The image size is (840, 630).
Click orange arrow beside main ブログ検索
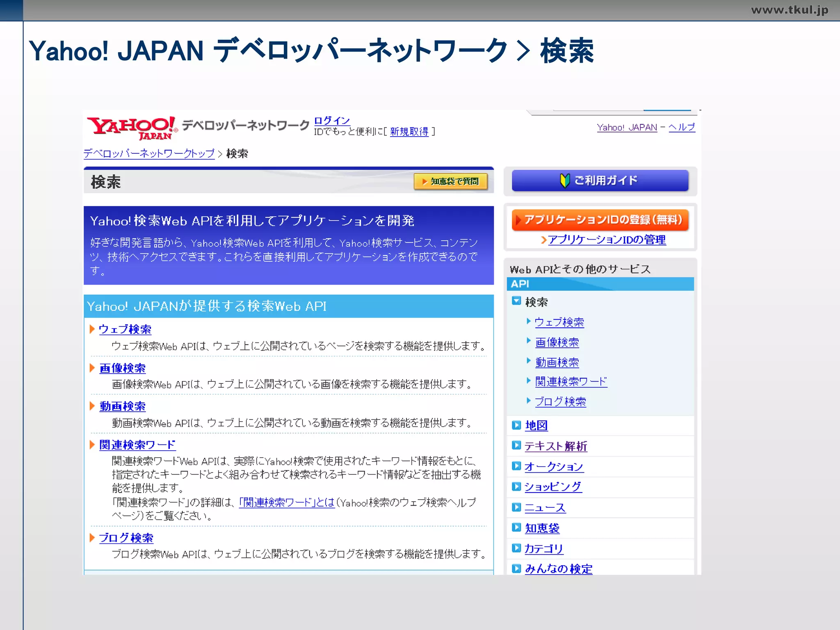click(92, 538)
